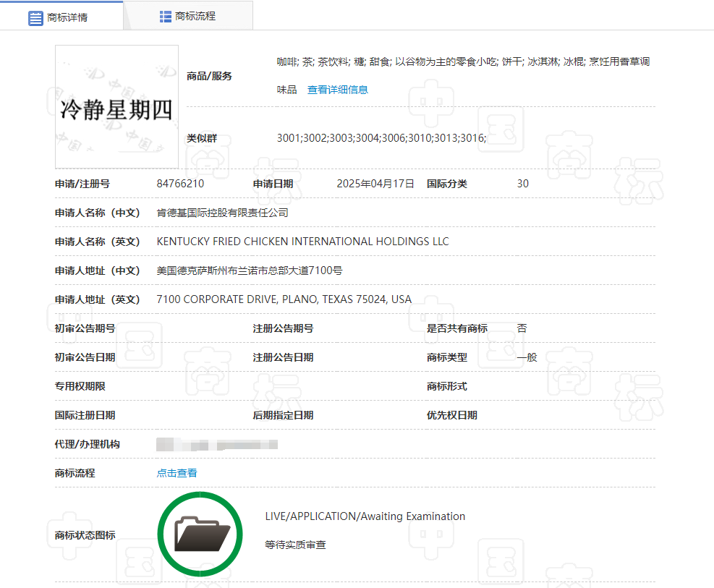The height and width of the screenshot is (588, 714).
Task: Click the blurred agency name field
Action: pos(217,444)
